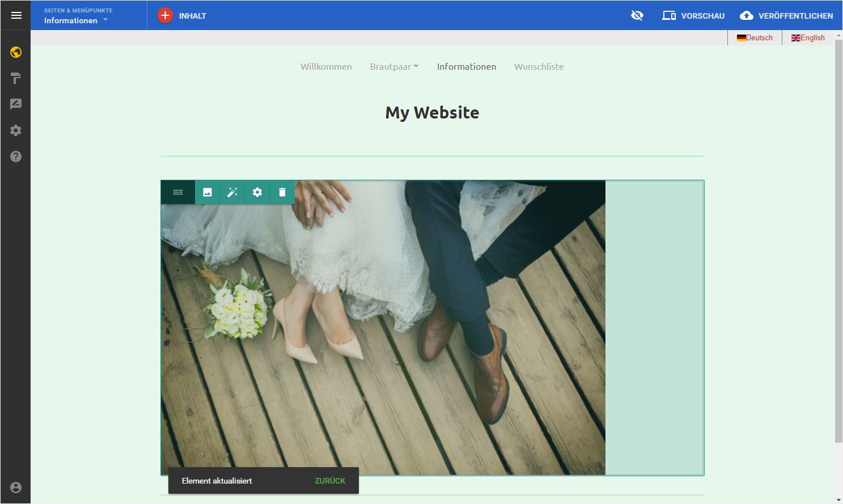The image size is (843, 504).
Task: Open the magic wand image effects tool
Action: coord(232,192)
